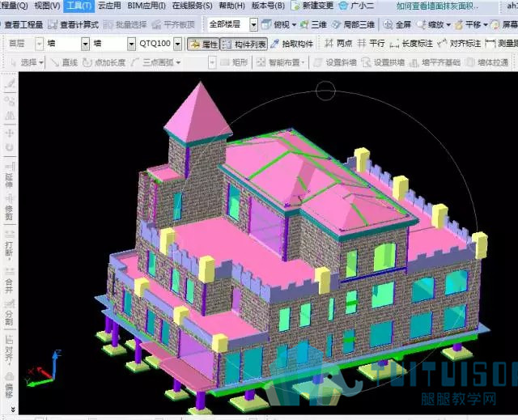518x420 pixels.
Task: Expand the 缩放 dropdown arrow
Action: [448, 25]
